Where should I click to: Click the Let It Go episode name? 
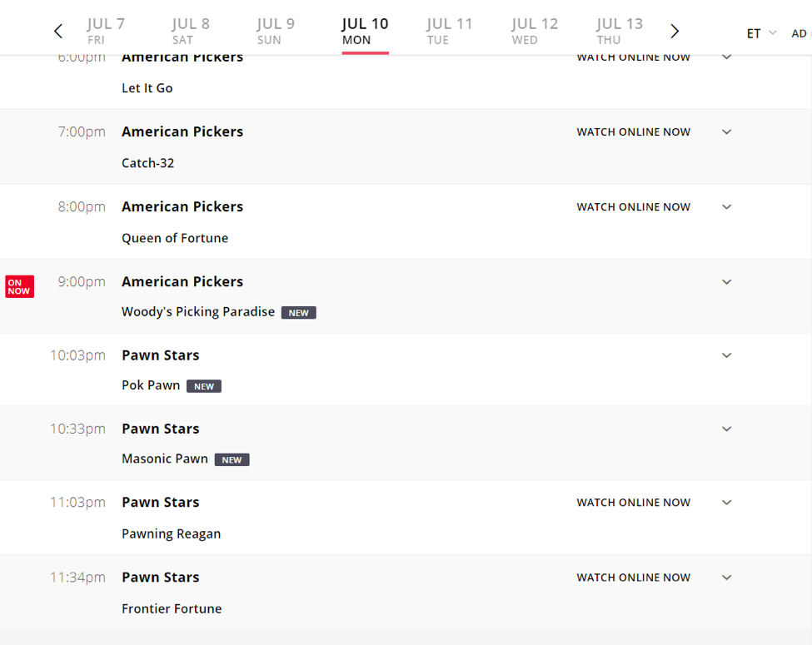(147, 88)
